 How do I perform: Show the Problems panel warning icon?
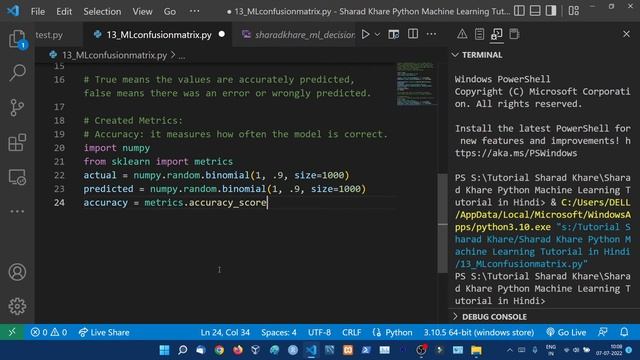click(x=462, y=34)
